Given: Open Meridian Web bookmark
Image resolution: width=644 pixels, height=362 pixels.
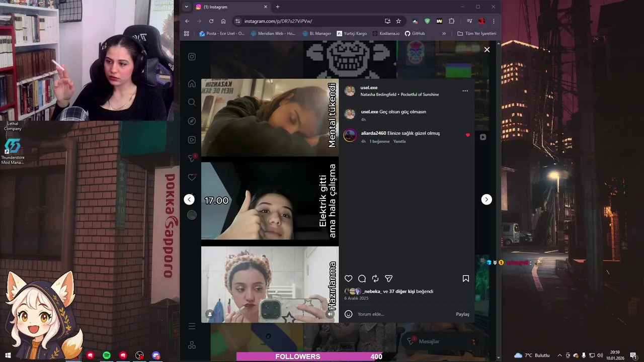Looking at the screenshot, I should point(273,34).
